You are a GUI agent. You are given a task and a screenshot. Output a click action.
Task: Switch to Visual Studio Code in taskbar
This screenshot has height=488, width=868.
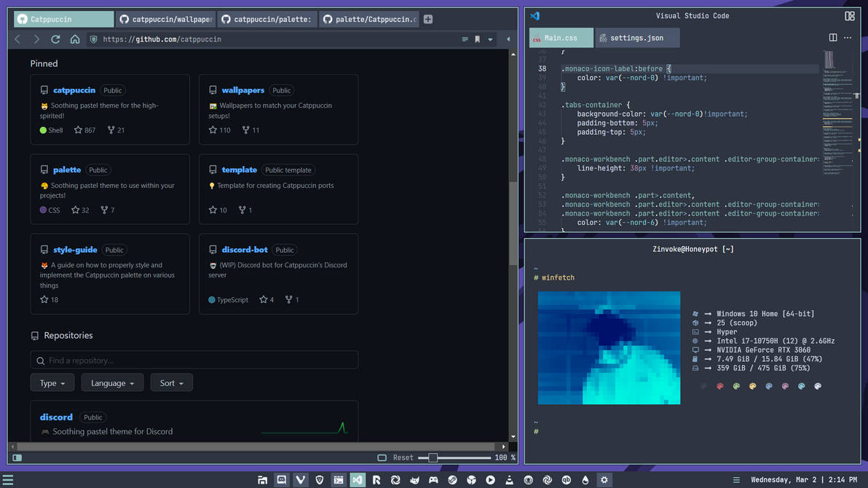tap(358, 480)
